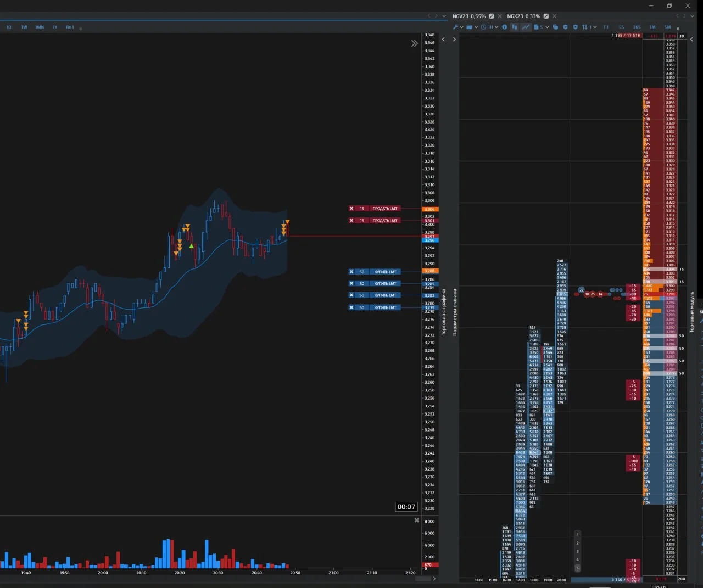Select the Rn1 chart period
The image size is (703, 588).
[70, 27]
